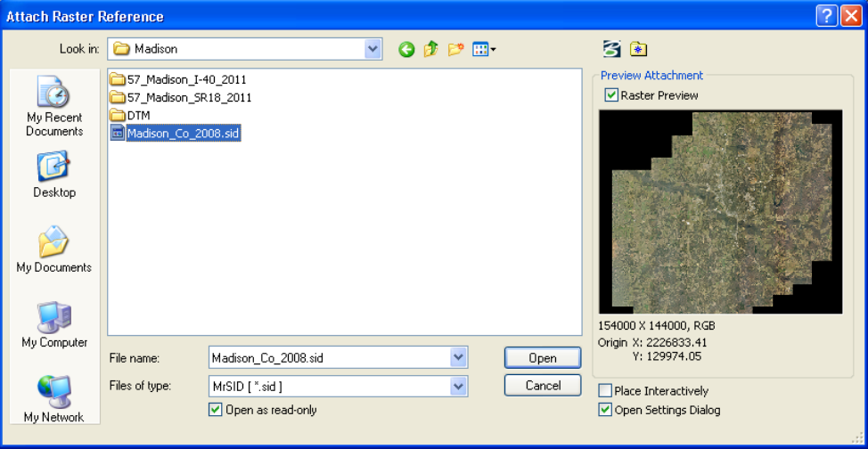Select the 57_Madison_I-40_2011 folder
The height and width of the screenshot is (449, 868).
(x=178, y=79)
